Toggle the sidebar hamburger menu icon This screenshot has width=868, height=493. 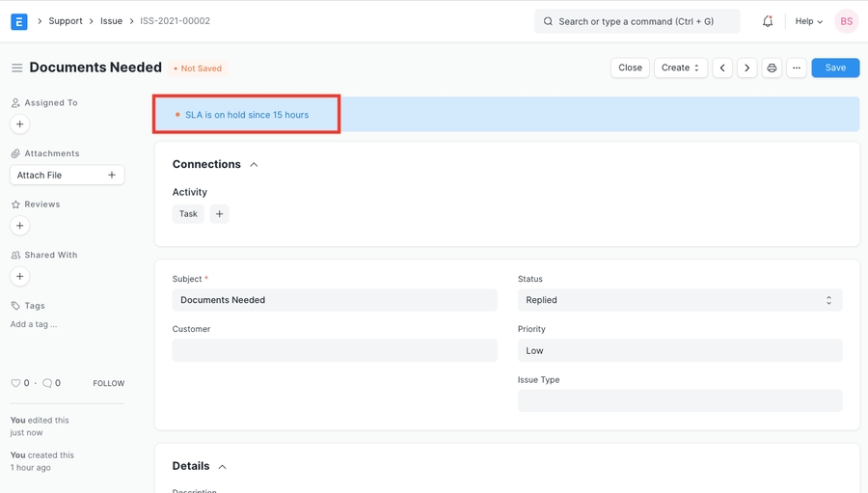click(x=16, y=68)
